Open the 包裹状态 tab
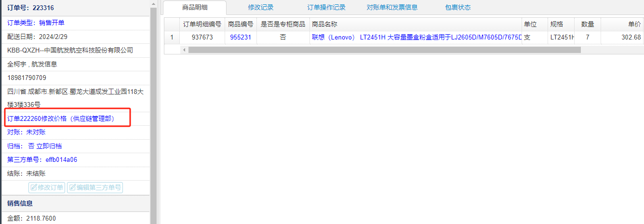The image size is (644, 224). coord(458,7)
